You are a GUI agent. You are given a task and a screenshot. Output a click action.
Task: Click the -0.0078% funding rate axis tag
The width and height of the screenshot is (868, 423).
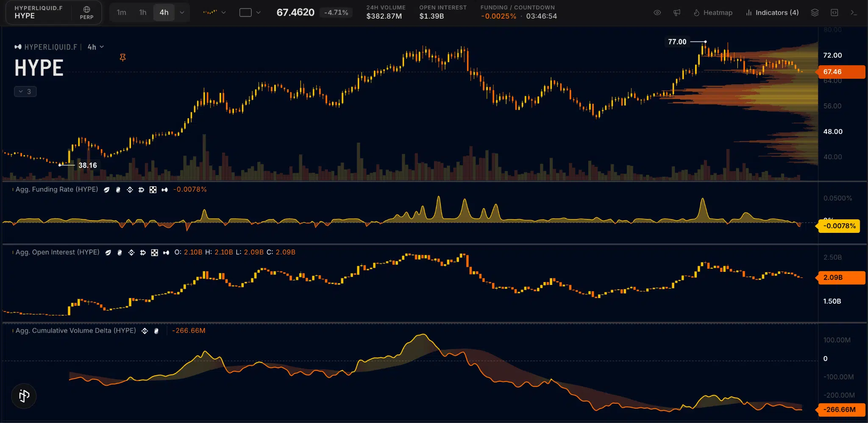[839, 226]
